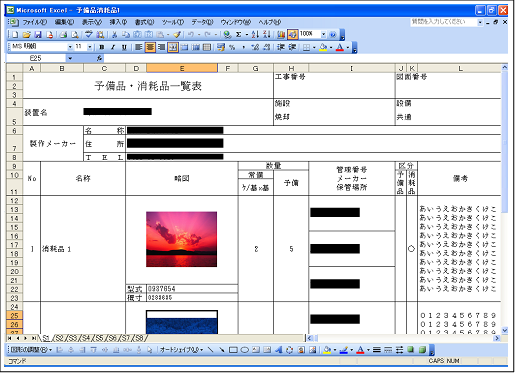Open the Chart Wizard icon
The width and height of the screenshot is (515, 373).
[281, 34]
